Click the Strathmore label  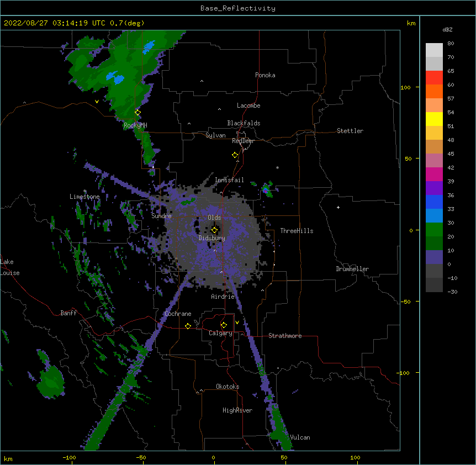coord(285,336)
